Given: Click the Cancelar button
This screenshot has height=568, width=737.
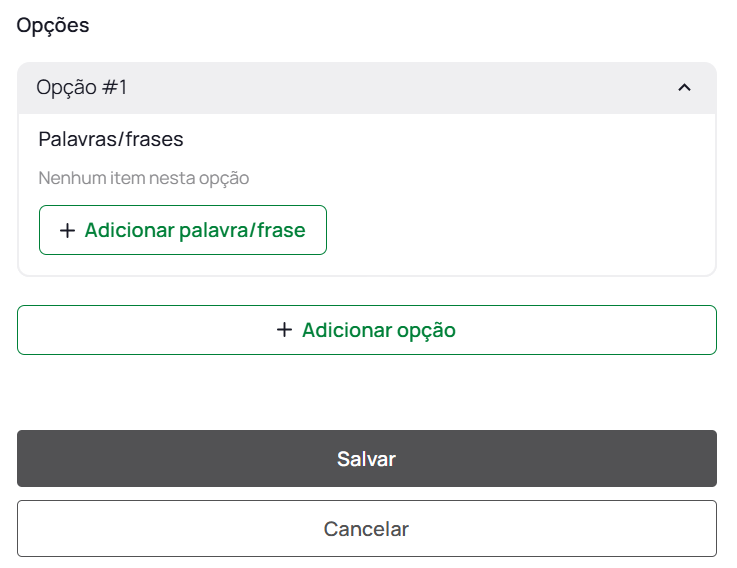Looking at the screenshot, I should 366,529.
